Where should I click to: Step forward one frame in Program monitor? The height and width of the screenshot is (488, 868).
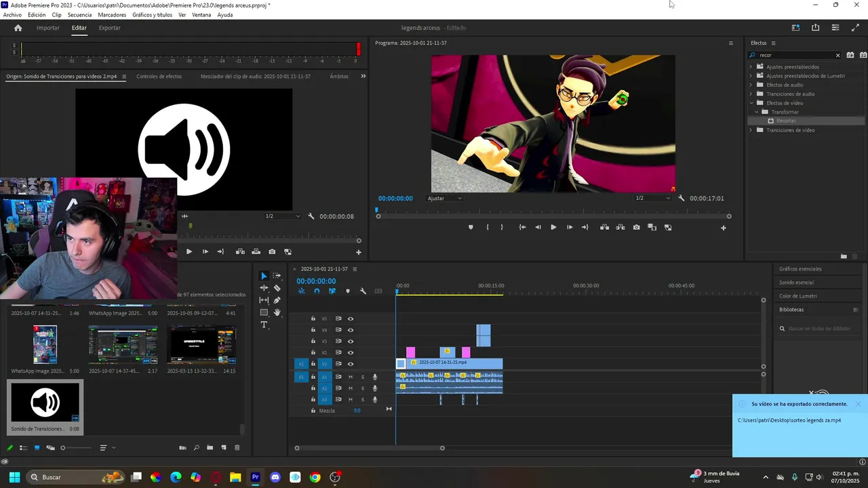(569, 228)
